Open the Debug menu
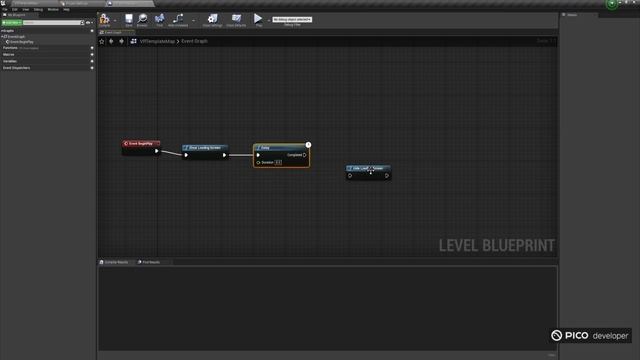This screenshot has height=360, width=640. (x=38, y=9)
